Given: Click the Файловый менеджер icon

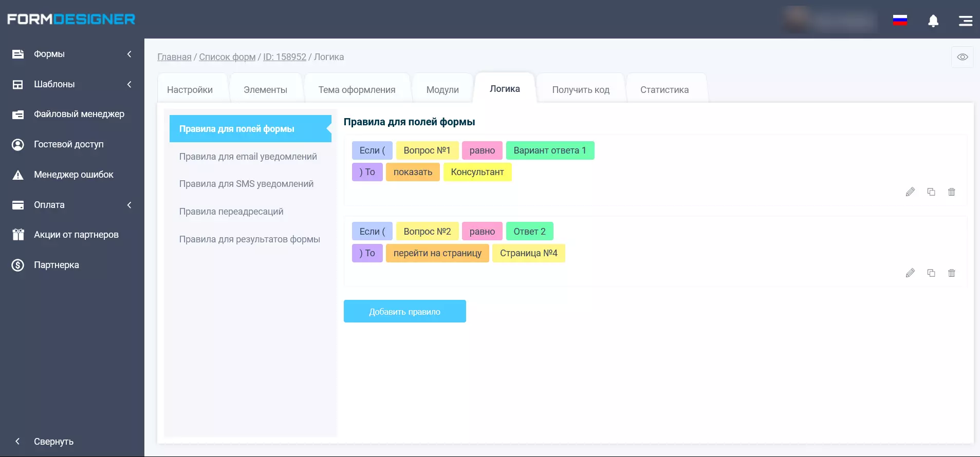Looking at the screenshot, I should point(18,115).
